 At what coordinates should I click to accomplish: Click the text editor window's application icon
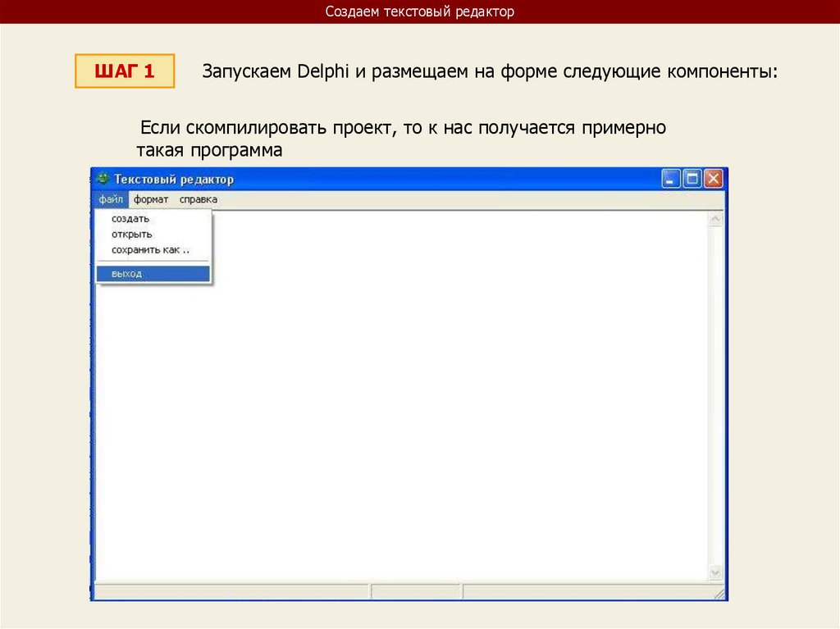tap(103, 179)
